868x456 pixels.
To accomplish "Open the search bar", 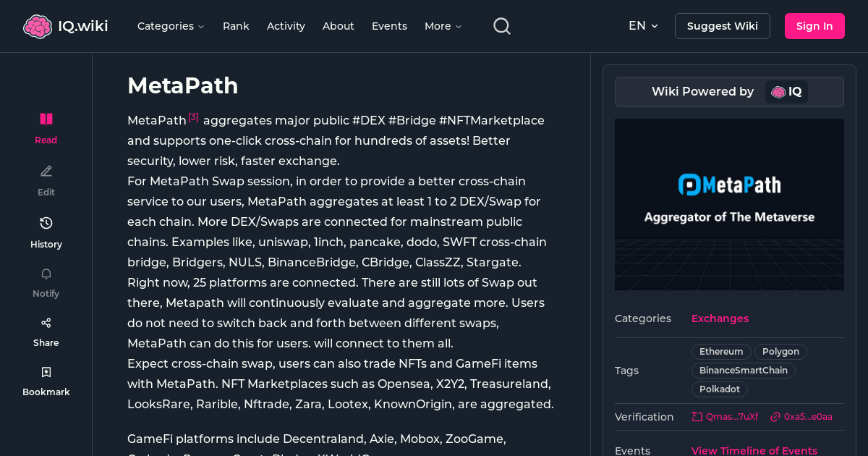I will pyautogui.click(x=501, y=25).
